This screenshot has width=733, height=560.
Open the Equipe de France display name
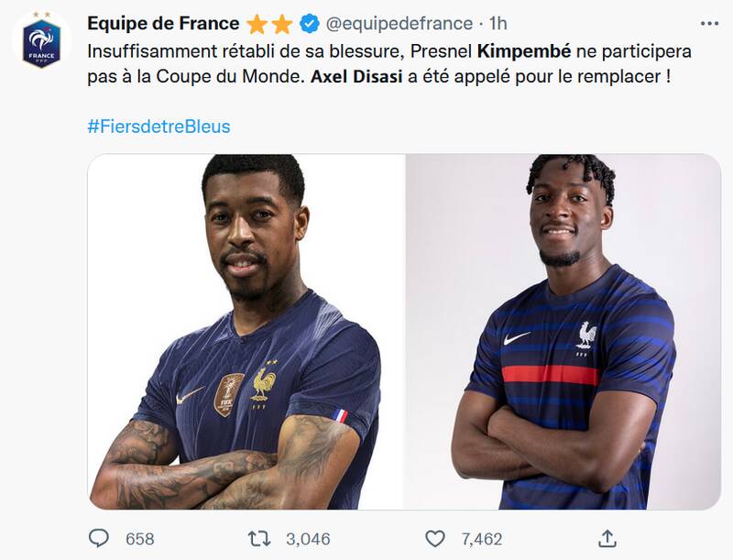click(x=163, y=24)
